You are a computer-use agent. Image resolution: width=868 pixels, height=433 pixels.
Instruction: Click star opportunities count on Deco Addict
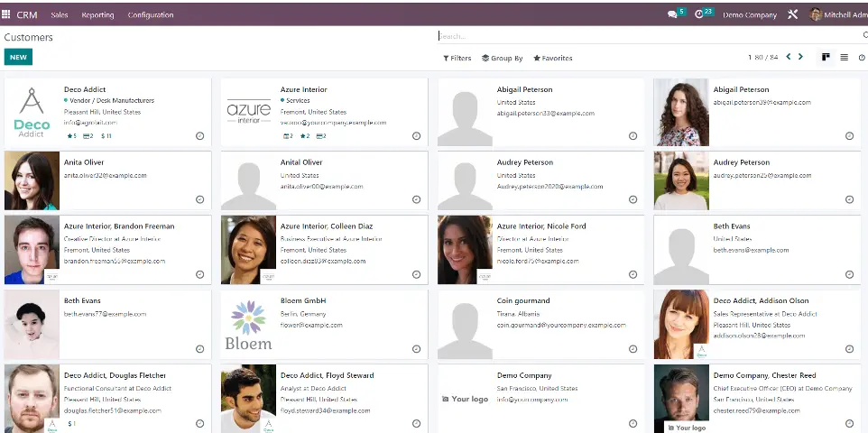tap(71, 135)
